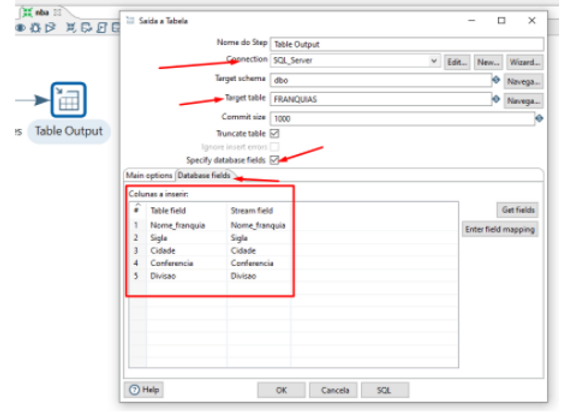
Task: Click the Target table field containing FRANQUIAS
Action: pyautogui.click(x=381, y=99)
